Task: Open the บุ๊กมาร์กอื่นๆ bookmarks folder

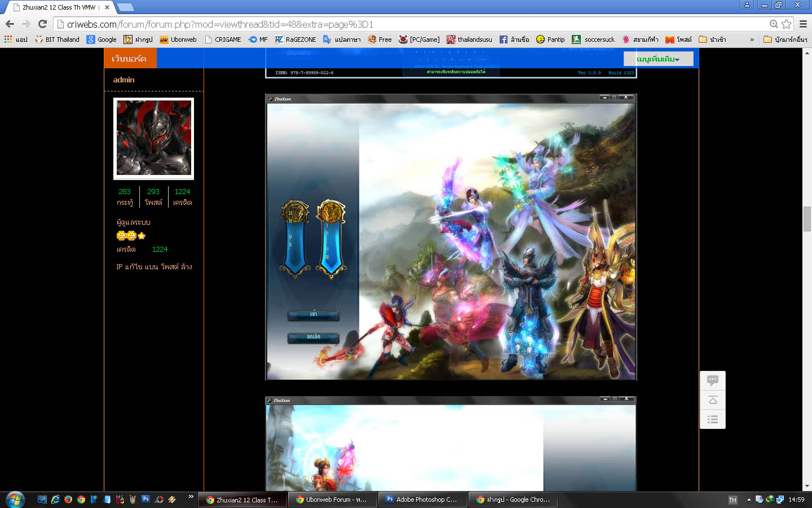Action: point(785,40)
